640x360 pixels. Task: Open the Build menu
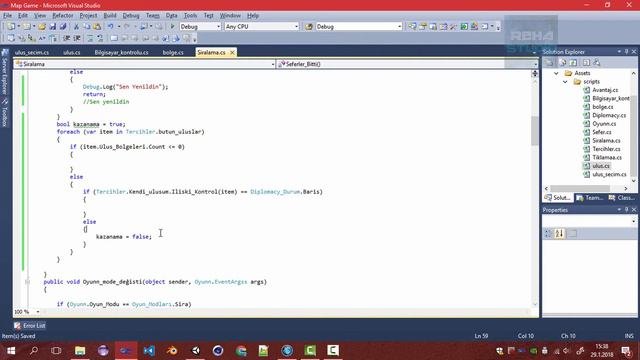point(110,16)
